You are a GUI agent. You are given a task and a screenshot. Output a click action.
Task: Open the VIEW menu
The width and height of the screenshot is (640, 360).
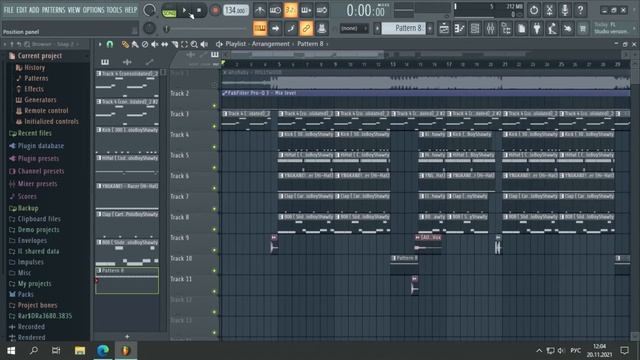point(74,10)
